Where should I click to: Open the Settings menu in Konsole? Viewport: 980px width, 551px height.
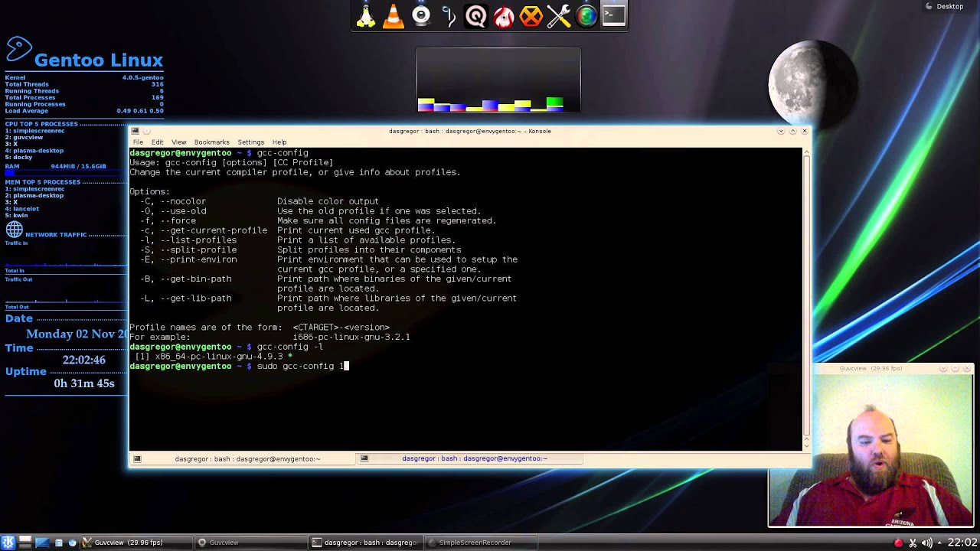point(250,142)
